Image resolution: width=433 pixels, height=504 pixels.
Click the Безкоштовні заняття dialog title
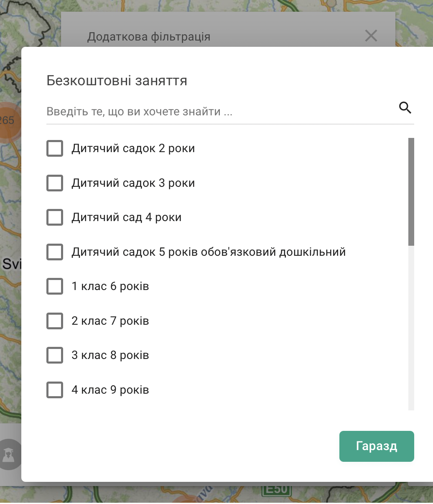coord(117,80)
